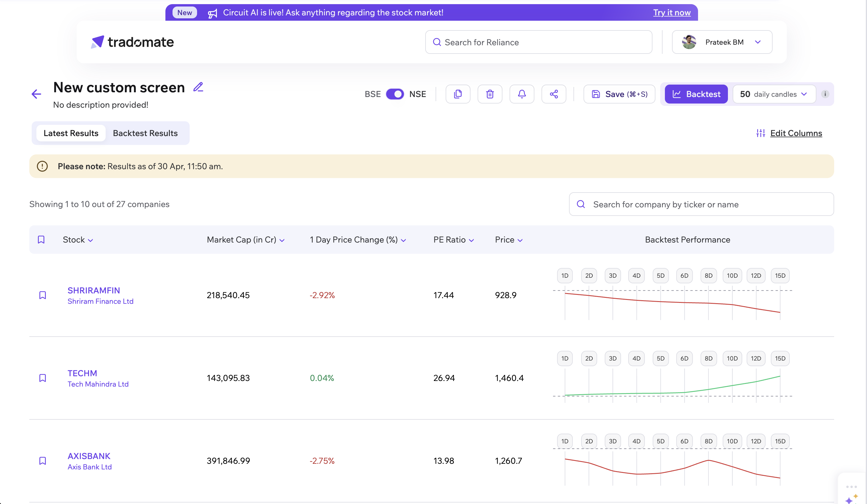Select 2D period for TECHM backtest
Screen dimensions: 867x504
pyautogui.click(x=589, y=358)
